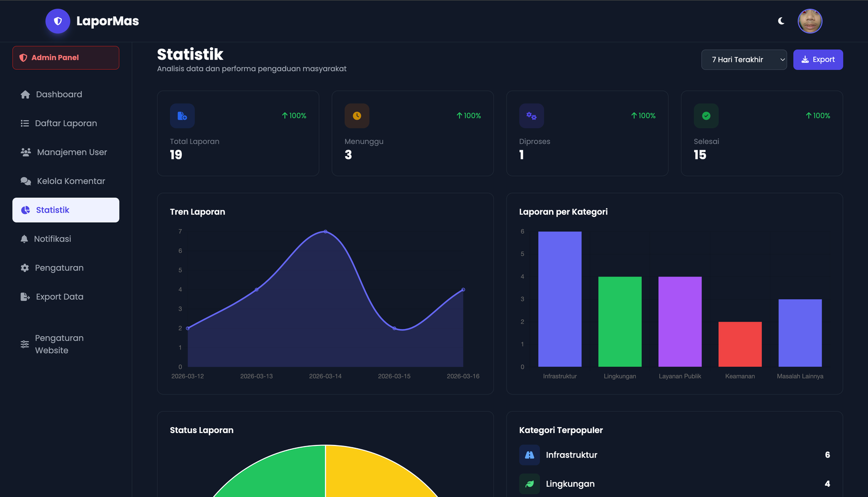868x497 pixels.
Task: Open Export Data menu item
Action: coord(66,296)
